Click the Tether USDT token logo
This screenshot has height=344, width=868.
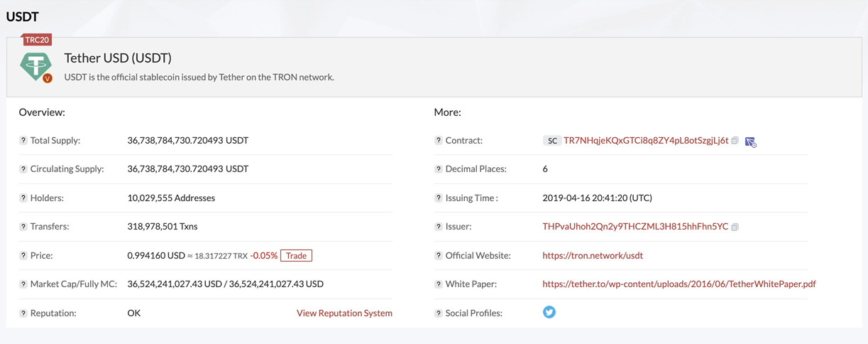coord(35,67)
